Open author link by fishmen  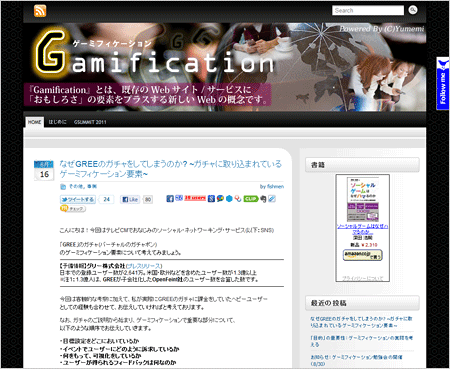[x=272, y=186]
